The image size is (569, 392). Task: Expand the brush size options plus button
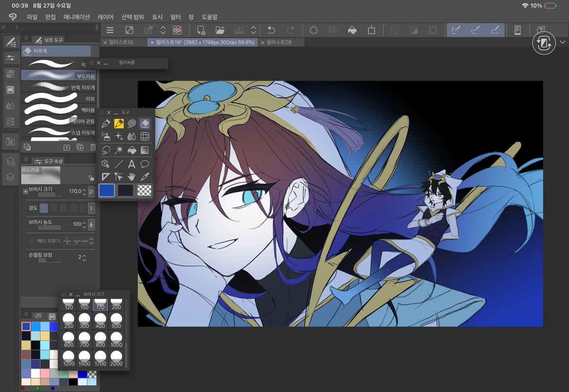click(26, 191)
